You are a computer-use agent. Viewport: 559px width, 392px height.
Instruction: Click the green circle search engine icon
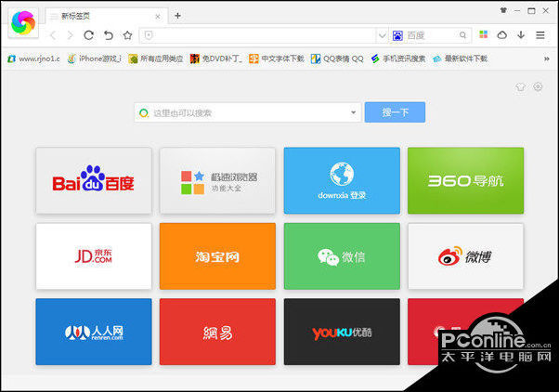[144, 113]
